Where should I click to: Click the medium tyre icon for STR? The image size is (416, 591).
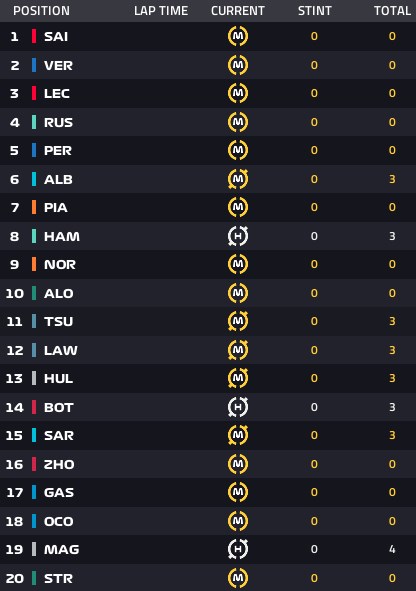238,578
